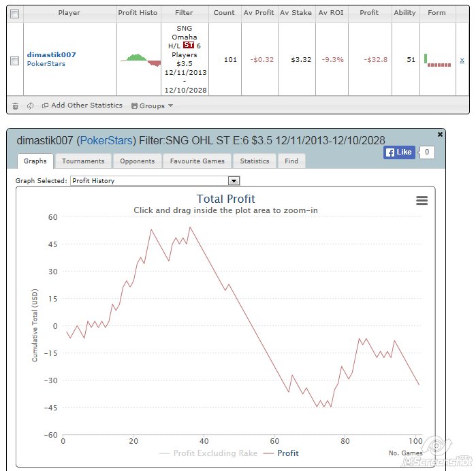Viewport: 476px width, 471px height.
Task: Expand the Groups dropdown menu
Action: pyautogui.click(x=152, y=105)
